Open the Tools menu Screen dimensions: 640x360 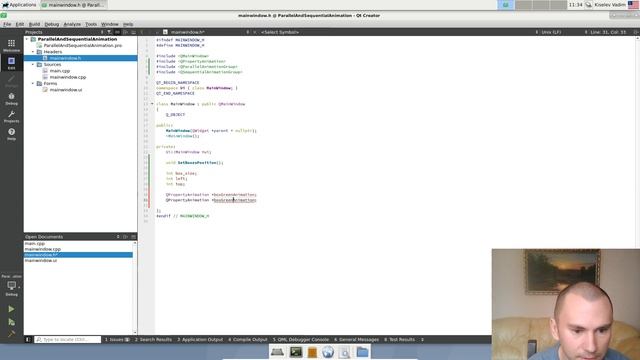point(91,24)
